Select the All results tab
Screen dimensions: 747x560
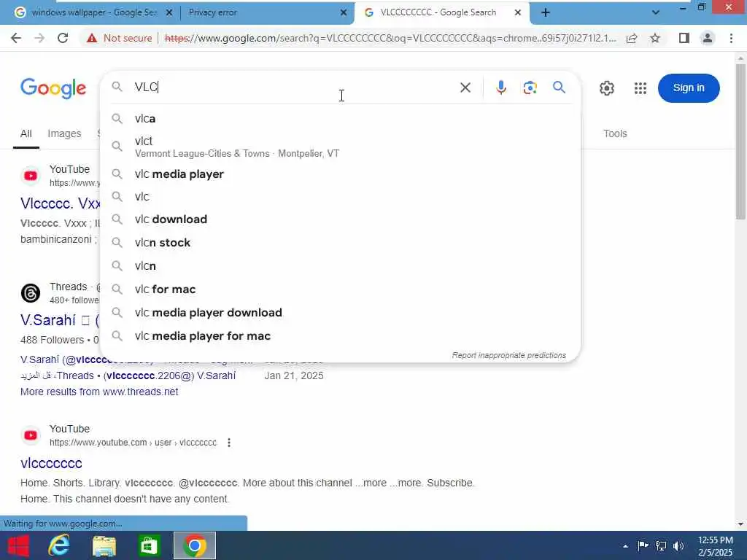click(x=26, y=134)
